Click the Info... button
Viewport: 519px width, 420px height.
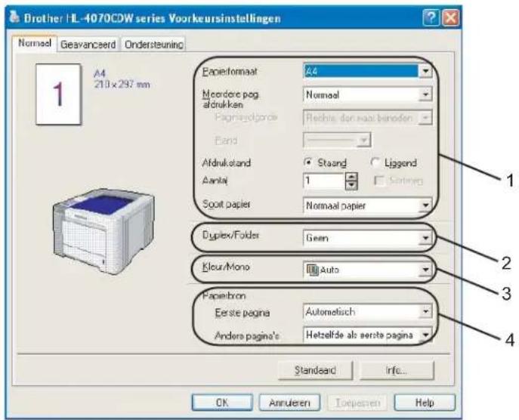pyautogui.click(x=397, y=370)
